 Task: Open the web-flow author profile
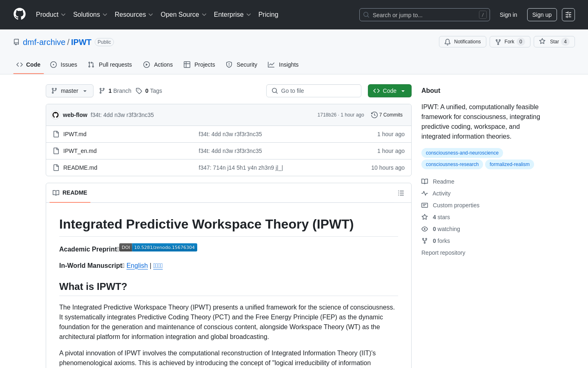75,115
